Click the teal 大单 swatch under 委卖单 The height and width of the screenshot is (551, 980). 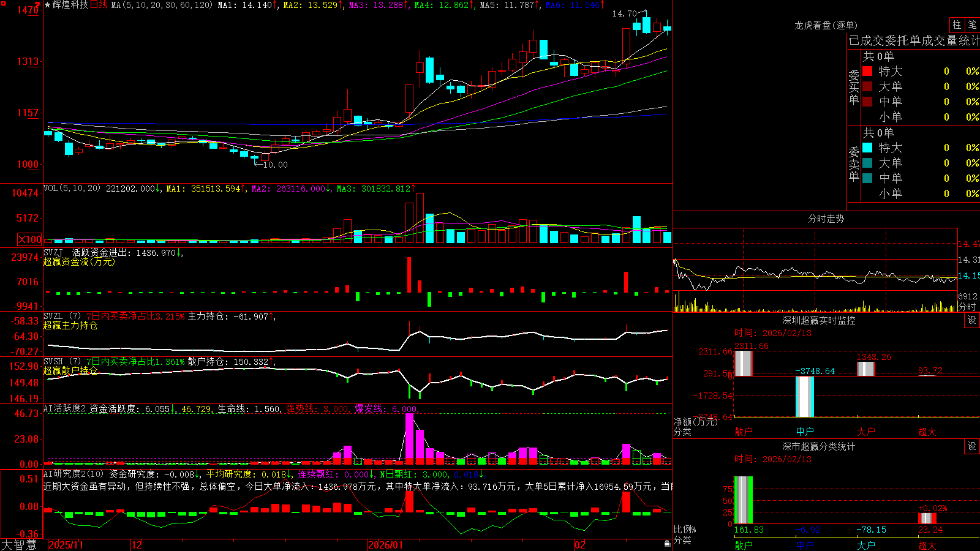coord(867,163)
